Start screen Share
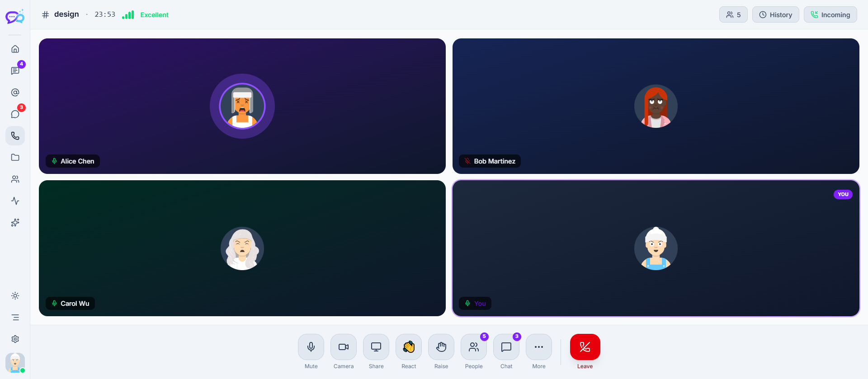Screen dimensions: 868x379 click(x=376, y=347)
